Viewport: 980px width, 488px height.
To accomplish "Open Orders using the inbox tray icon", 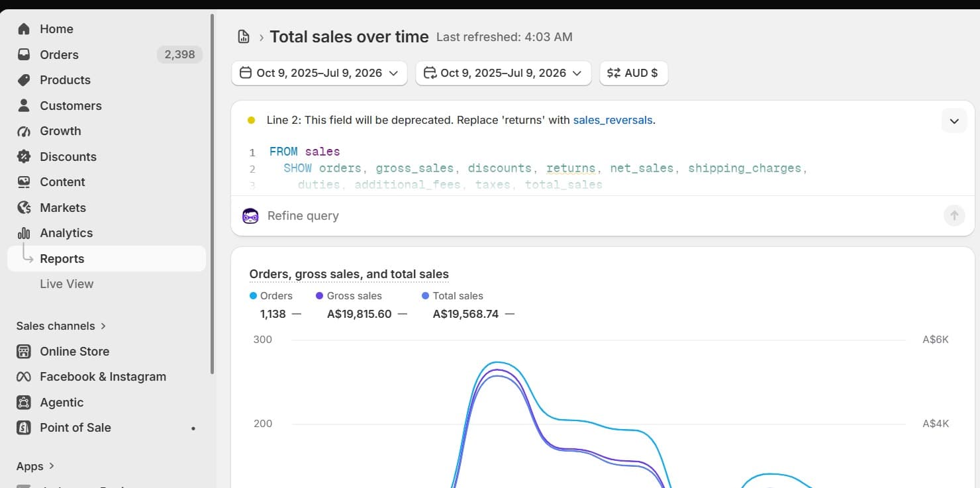I will click(24, 54).
